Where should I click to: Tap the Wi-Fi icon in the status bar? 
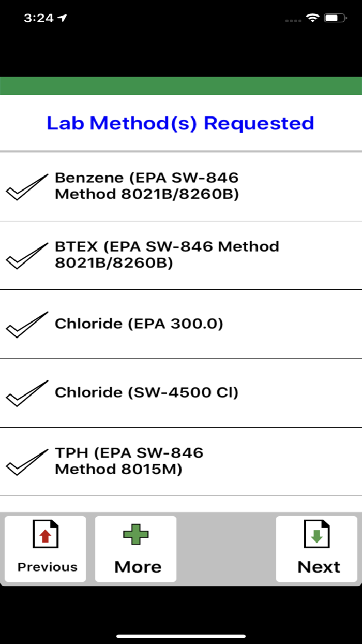point(311,17)
